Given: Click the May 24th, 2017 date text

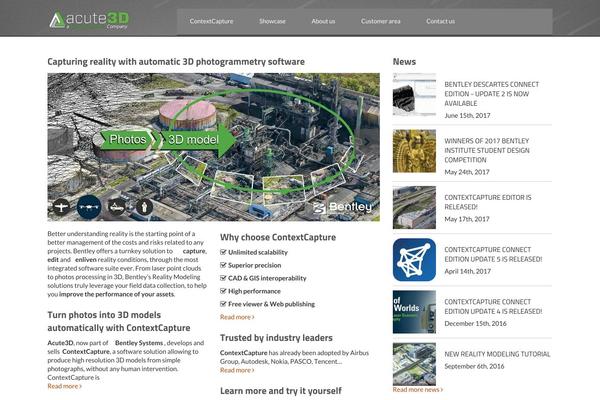Looking at the screenshot, I should [x=467, y=172].
